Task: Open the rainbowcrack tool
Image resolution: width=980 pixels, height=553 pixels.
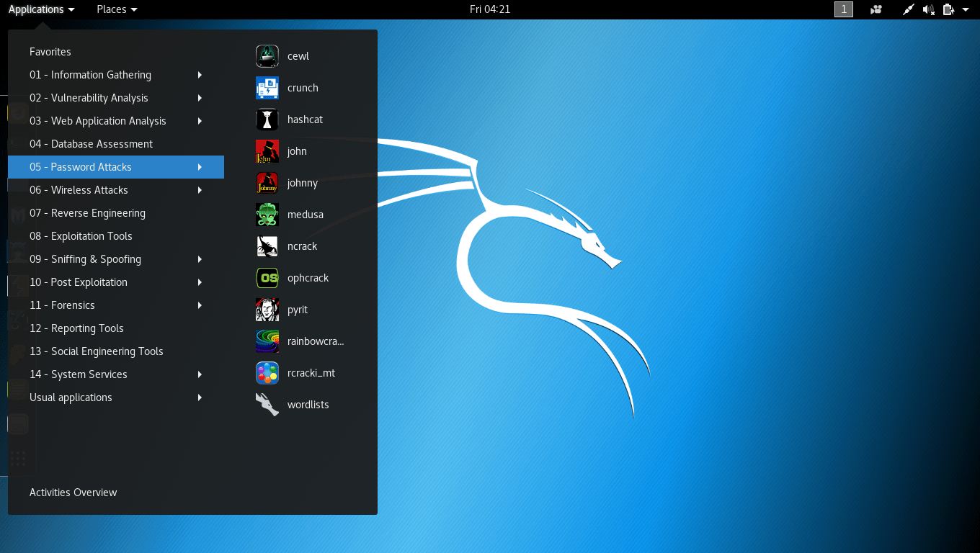Action: click(x=311, y=341)
